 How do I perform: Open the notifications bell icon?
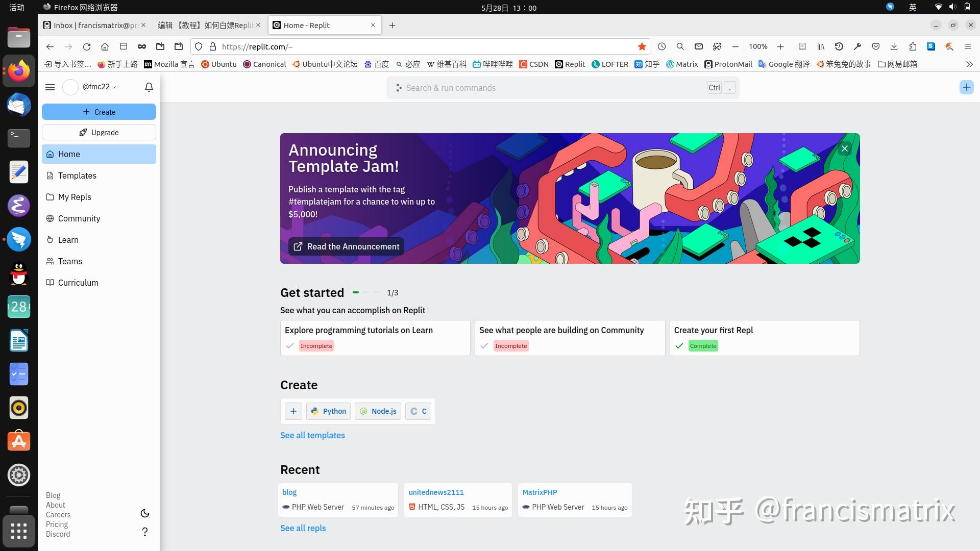pos(148,87)
